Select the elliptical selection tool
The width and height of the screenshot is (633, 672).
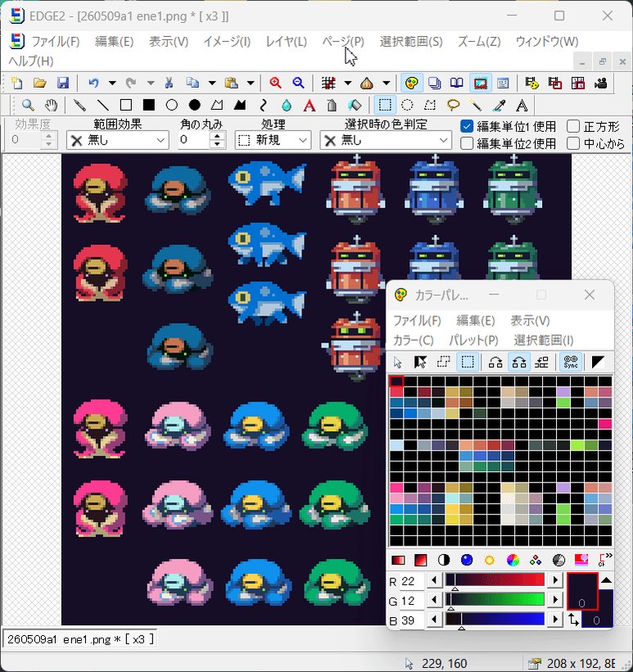407,105
